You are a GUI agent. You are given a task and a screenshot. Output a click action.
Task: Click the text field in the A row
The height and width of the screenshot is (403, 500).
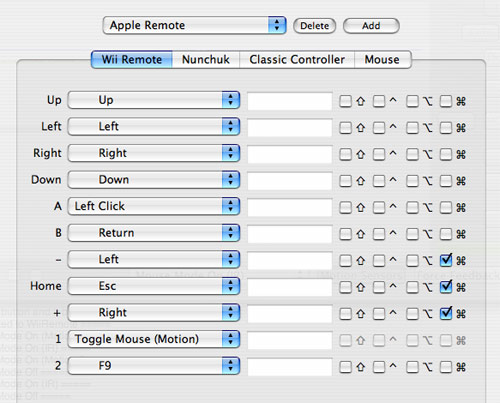[290, 207]
